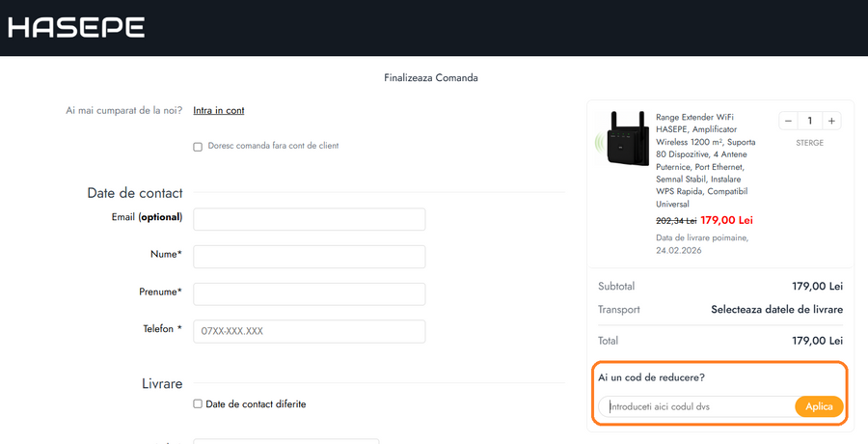Select the Prenume text field
This screenshot has height=444, width=868.
point(309,294)
